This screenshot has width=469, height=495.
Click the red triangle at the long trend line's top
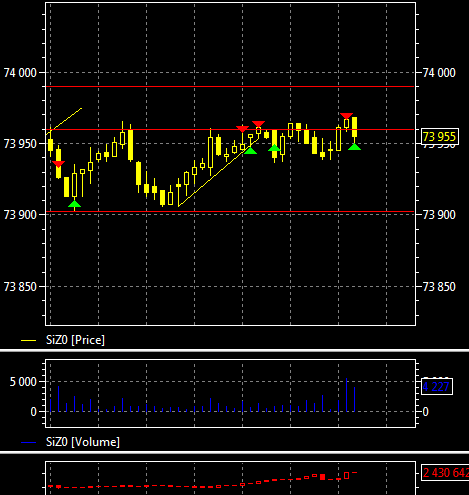click(258, 124)
